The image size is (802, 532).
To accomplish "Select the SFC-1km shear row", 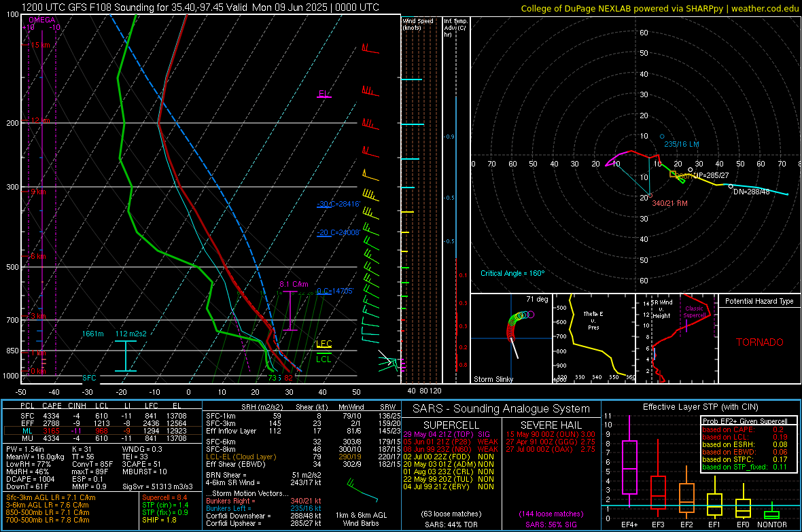I will point(303,416).
